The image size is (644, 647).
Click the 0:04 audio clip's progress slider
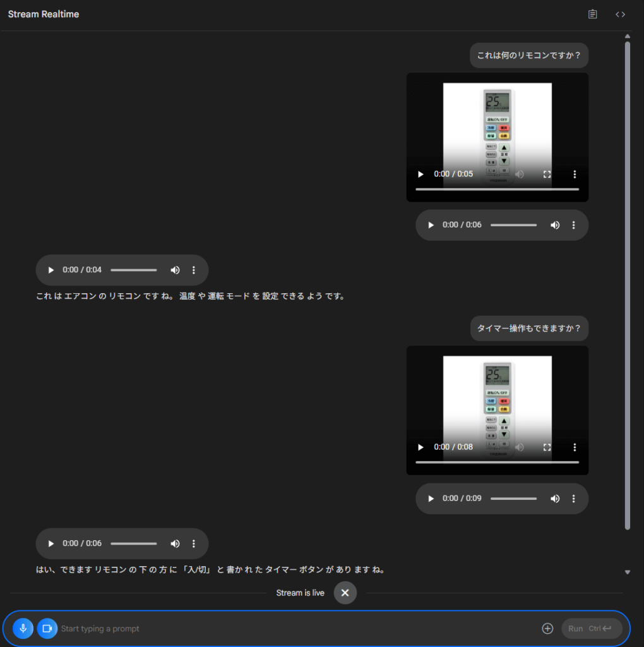pyautogui.click(x=134, y=270)
